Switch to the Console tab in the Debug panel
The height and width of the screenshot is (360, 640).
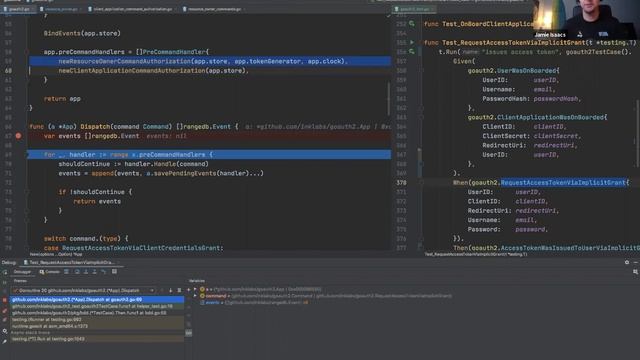tap(49, 272)
